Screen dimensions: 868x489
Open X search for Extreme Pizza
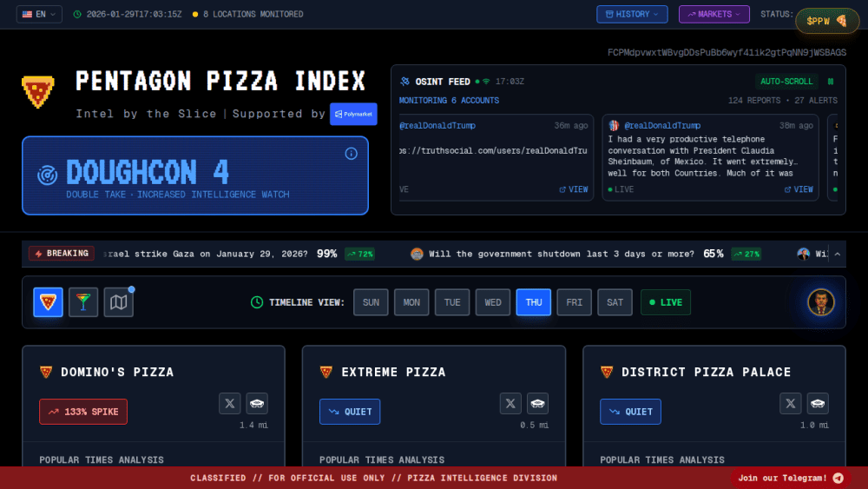coord(510,403)
